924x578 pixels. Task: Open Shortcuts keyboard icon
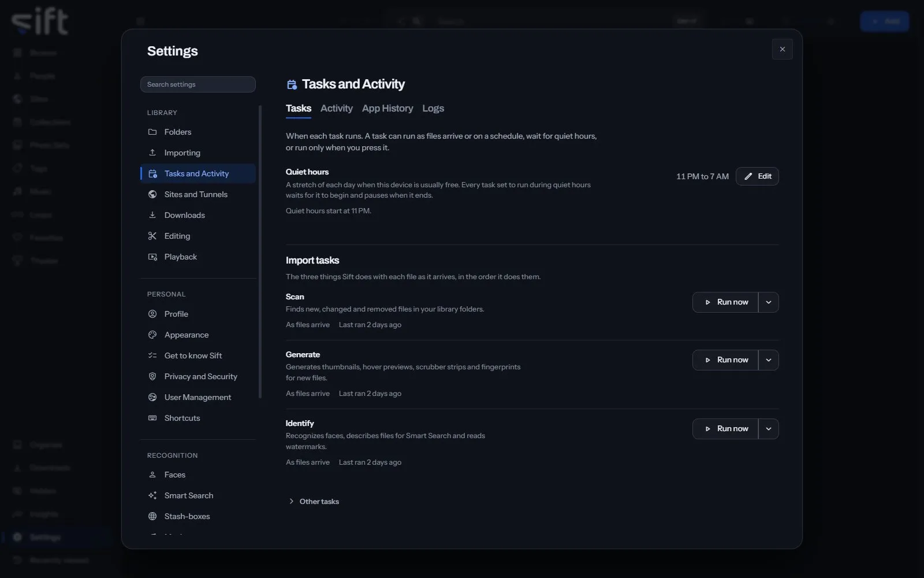point(152,418)
